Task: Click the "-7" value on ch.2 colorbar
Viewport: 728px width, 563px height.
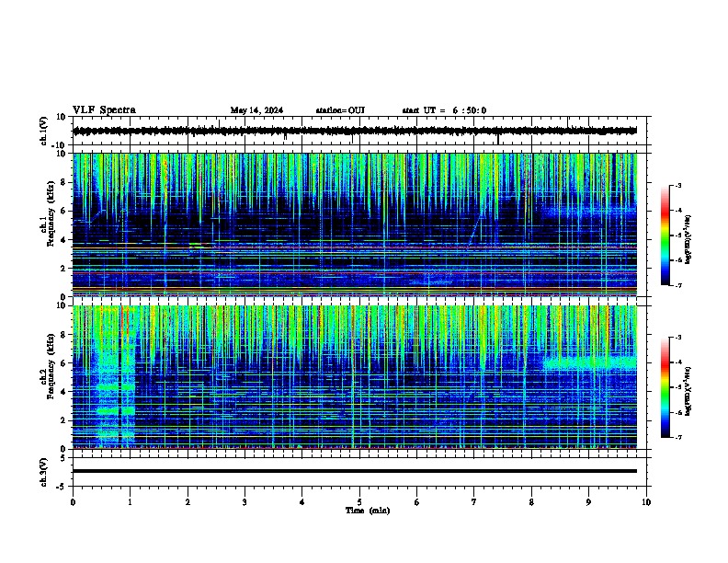Action: coord(677,438)
